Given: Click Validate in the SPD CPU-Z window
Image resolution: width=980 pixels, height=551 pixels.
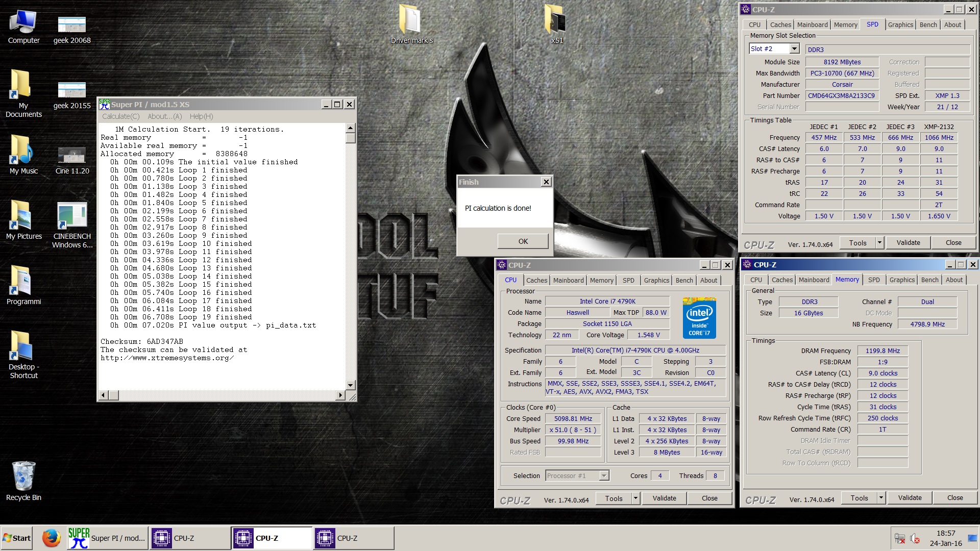Looking at the screenshot, I should [908, 243].
